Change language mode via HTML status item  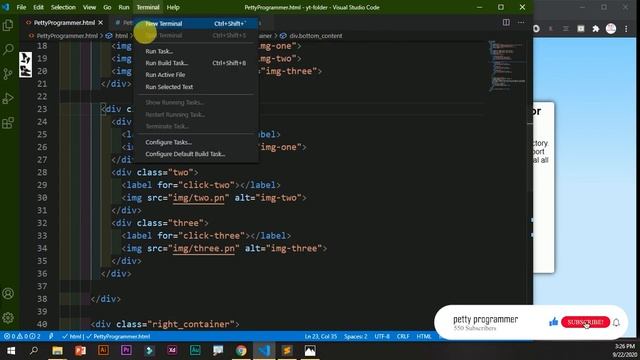pos(424,336)
